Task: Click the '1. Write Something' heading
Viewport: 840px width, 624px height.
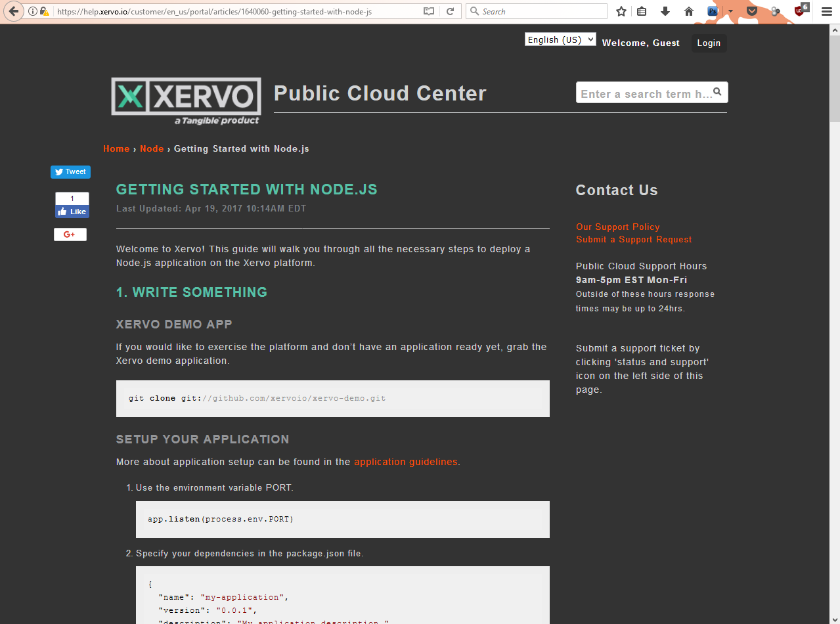Action: coord(192,292)
